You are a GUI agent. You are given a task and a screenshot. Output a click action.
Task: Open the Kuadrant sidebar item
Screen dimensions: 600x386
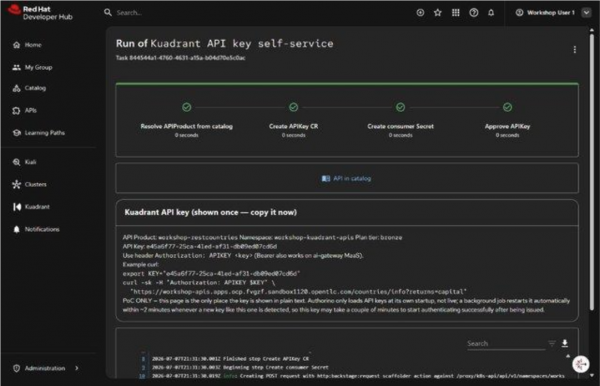click(x=31, y=207)
